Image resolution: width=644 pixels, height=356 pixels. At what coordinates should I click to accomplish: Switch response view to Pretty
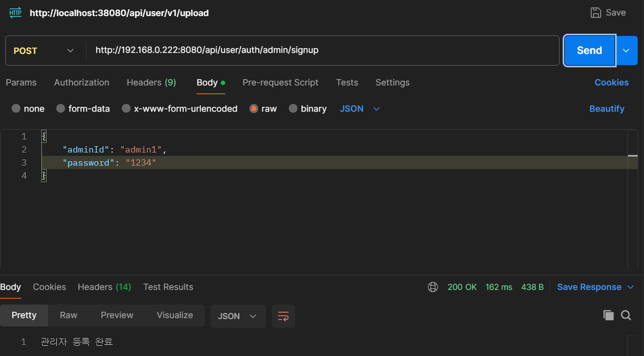24,315
